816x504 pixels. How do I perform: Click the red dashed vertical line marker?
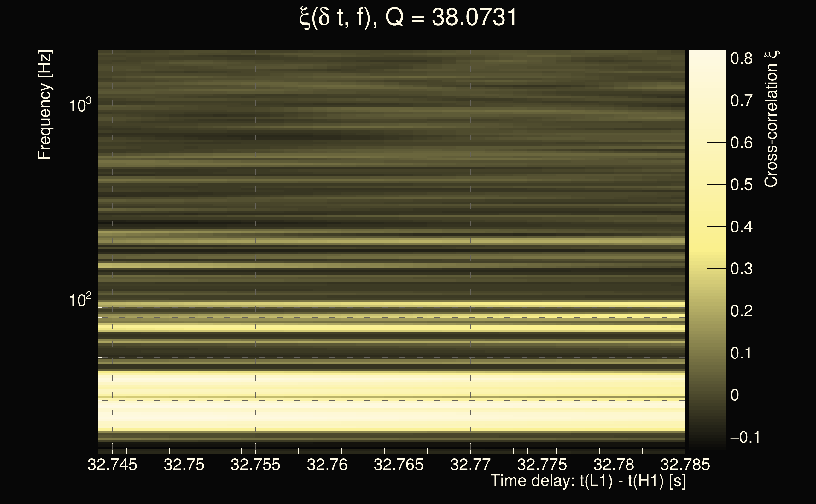click(389, 233)
